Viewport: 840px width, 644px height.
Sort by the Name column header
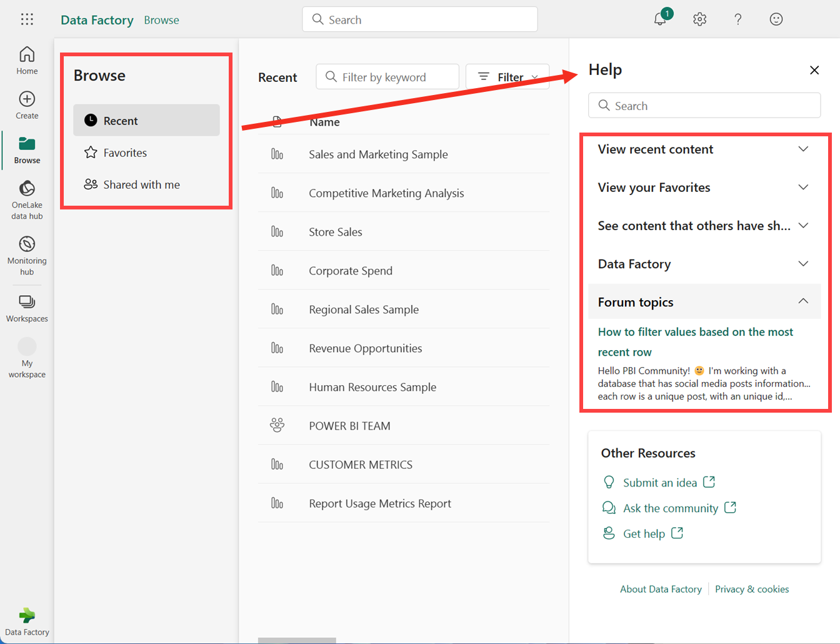[x=325, y=122]
